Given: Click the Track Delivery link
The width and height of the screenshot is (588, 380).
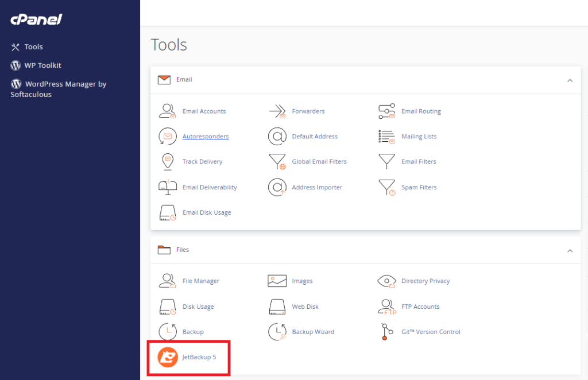Looking at the screenshot, I should [202, 161].
